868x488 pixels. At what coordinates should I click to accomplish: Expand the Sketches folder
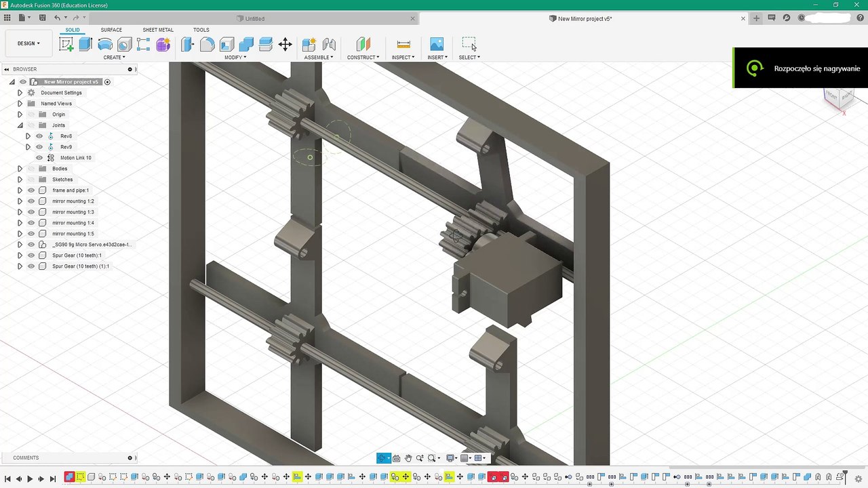point(20,180)
